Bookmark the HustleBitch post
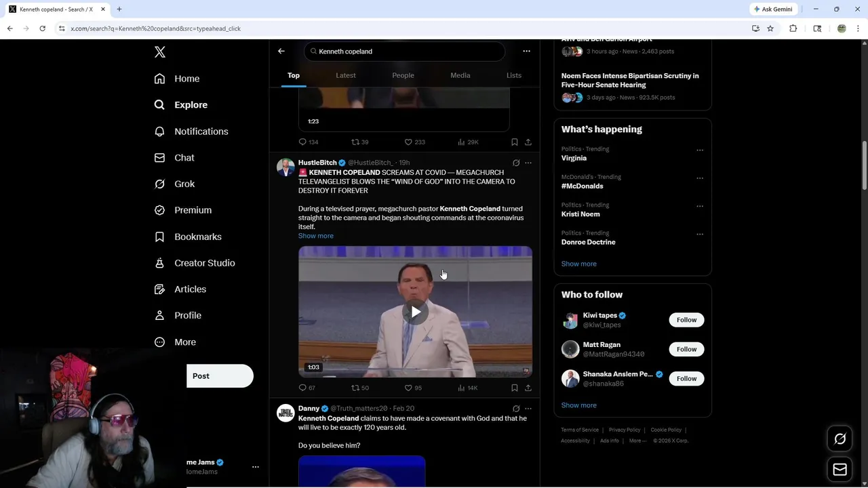The height and width of the screenshot is (488, 868). (x=515, y=388)
